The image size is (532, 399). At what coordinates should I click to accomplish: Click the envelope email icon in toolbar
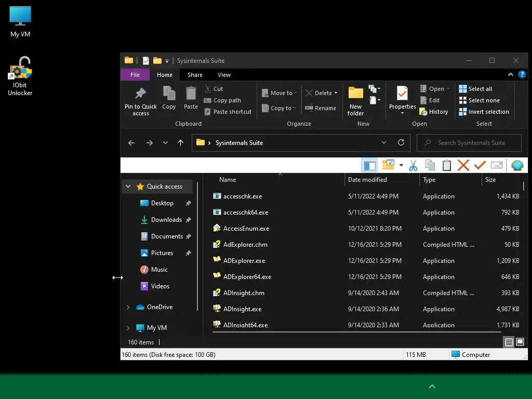point(496,165)
